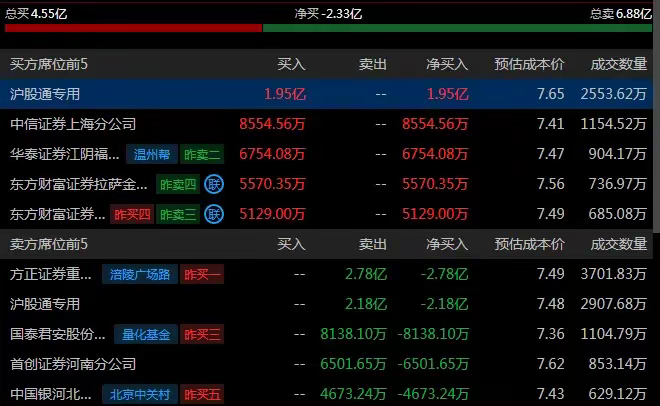The width and height of the screenshot is (660, 406).
Task: Select 国泰君安股份... seat
Action: point(58,334)
